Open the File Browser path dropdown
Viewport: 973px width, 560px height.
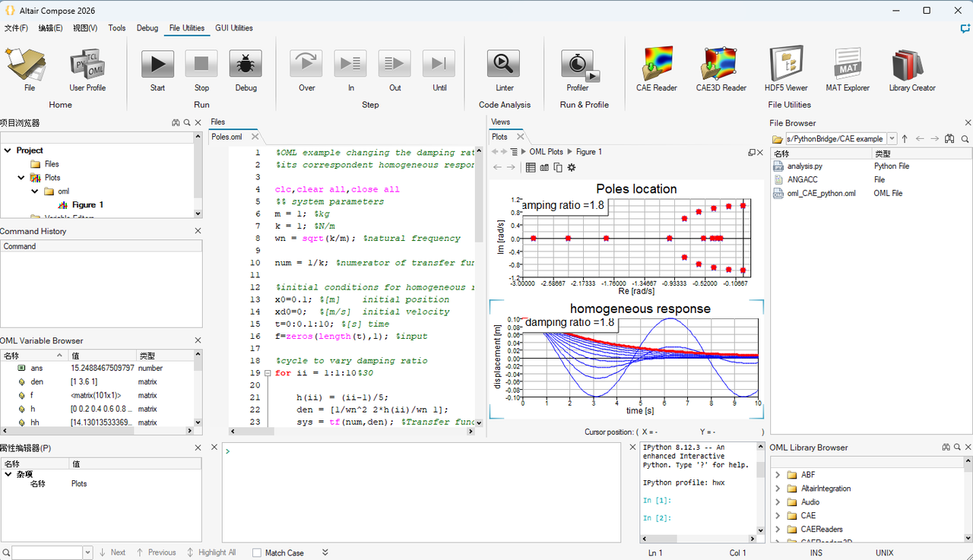[892, 139]
